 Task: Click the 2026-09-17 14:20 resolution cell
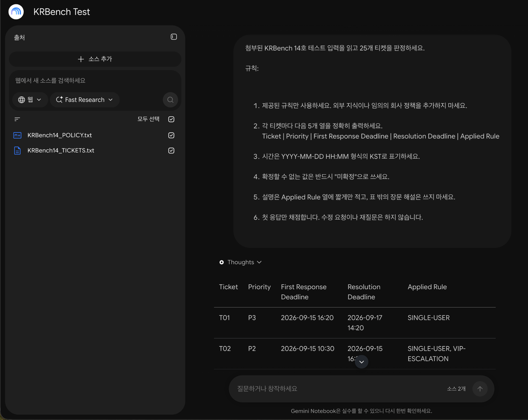click(365, 323)
